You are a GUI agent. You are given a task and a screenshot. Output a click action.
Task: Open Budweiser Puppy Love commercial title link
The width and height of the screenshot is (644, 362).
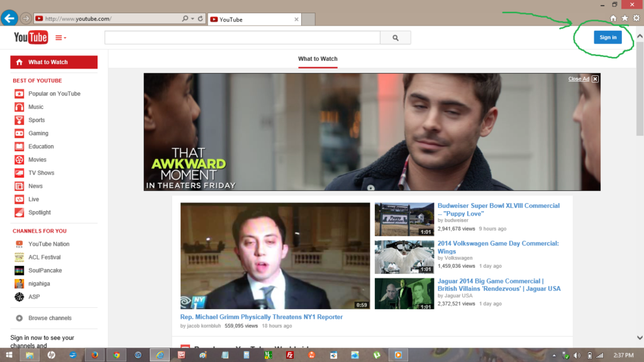point(498,209)
